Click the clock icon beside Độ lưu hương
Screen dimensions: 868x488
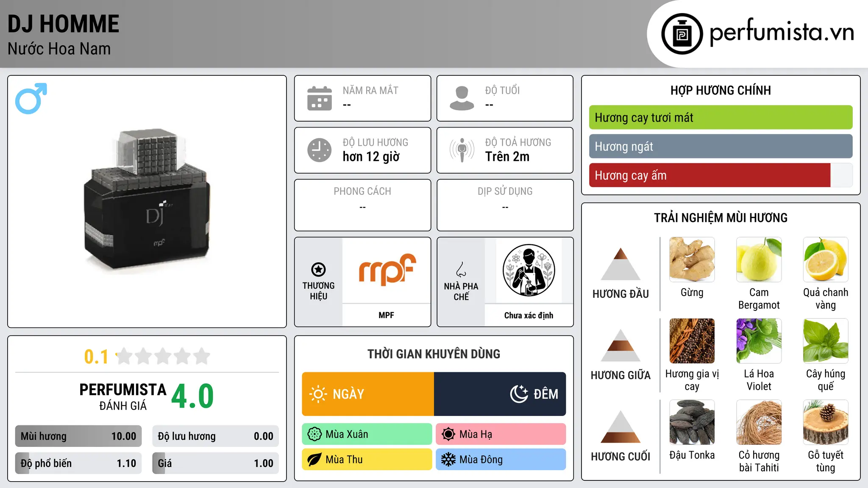[x=320, y=150]
